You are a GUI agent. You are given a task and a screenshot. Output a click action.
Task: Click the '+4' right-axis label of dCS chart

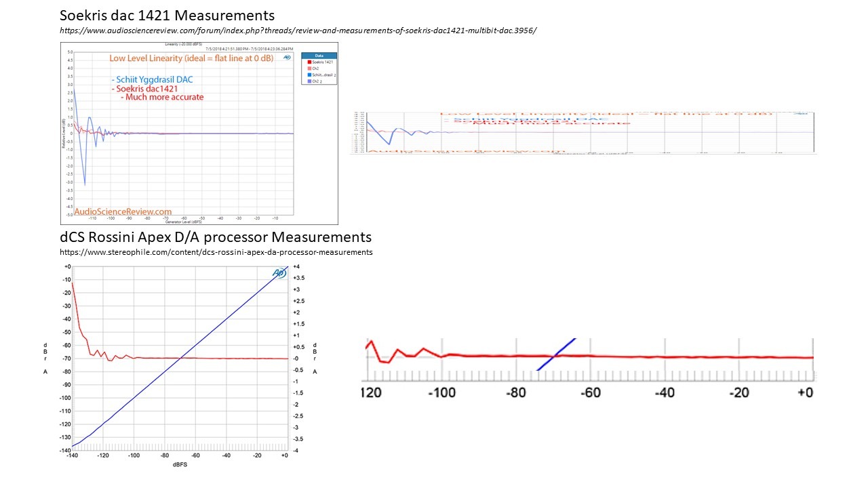coord(297,266)
